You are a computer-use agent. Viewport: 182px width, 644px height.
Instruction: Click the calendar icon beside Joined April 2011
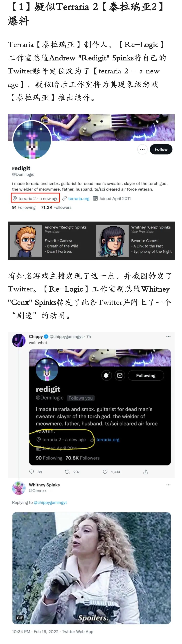(95, 199)
